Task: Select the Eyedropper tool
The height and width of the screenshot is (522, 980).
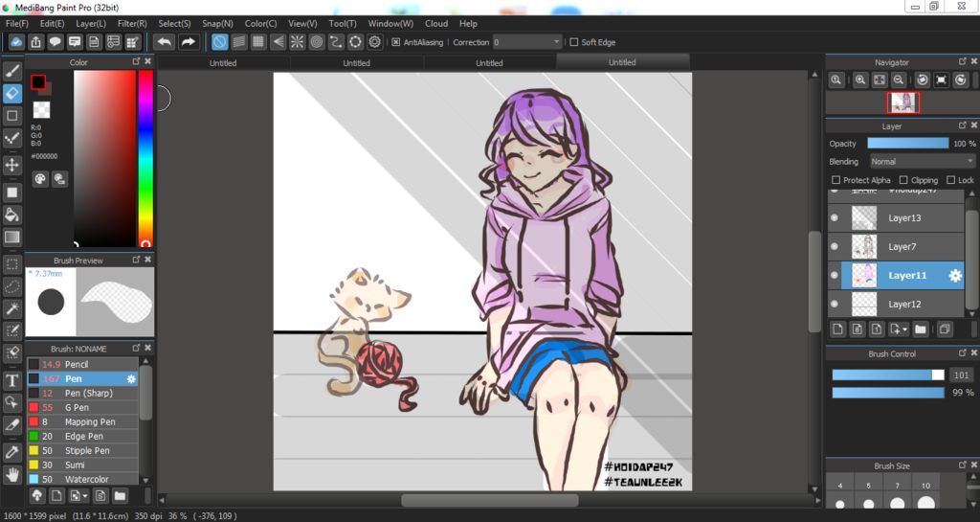Action: [11, 452]
